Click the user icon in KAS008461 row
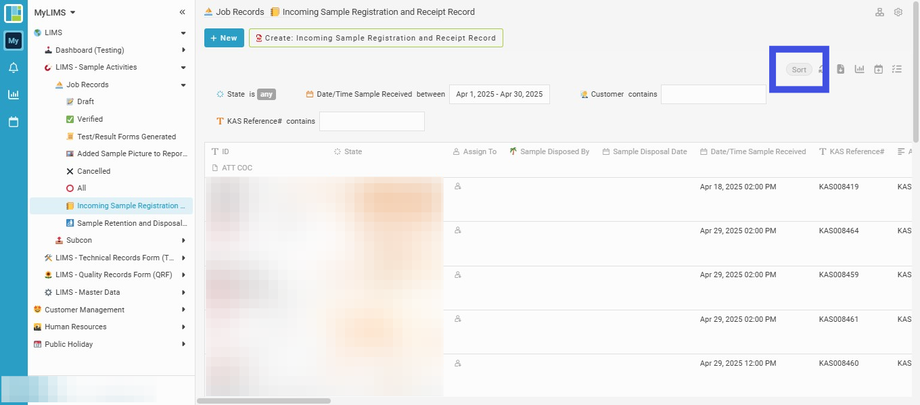Viewport: 920px width, 405px height. tap(458, 319)
